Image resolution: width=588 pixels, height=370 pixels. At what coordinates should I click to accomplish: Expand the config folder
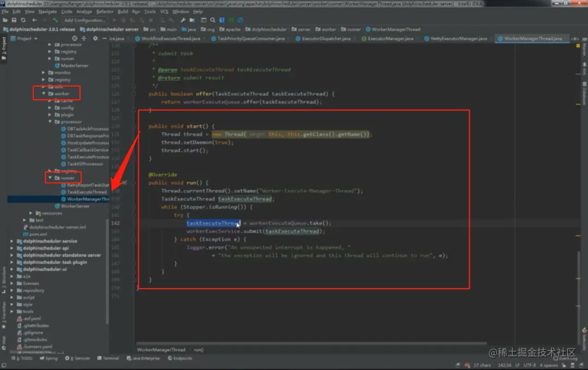click(50, 108)
